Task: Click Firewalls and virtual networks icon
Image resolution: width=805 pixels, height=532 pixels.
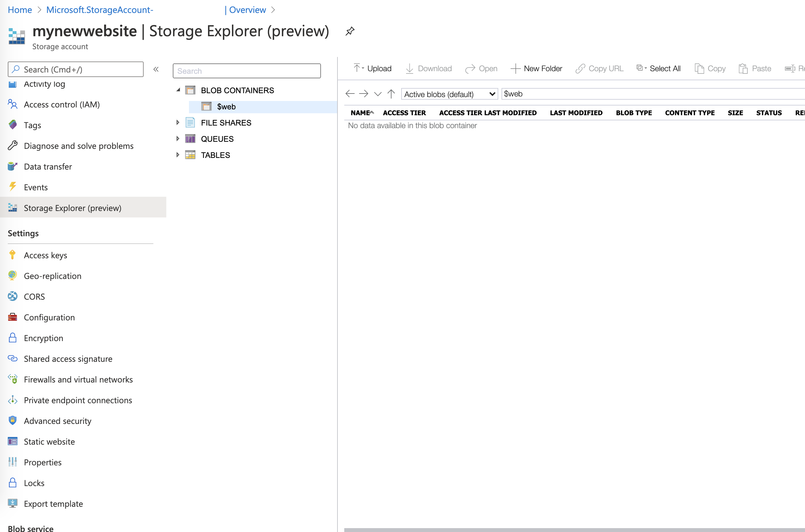Action: (13, 379)
